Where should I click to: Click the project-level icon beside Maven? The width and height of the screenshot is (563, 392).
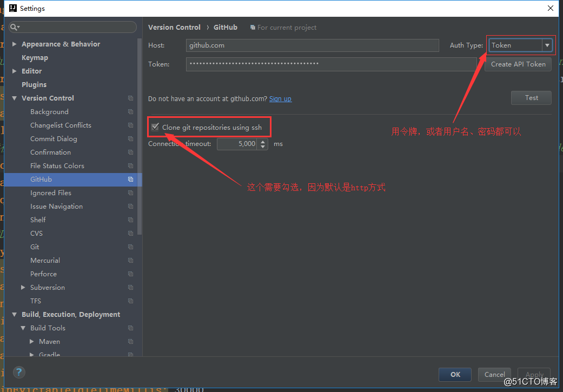point(131,342)
